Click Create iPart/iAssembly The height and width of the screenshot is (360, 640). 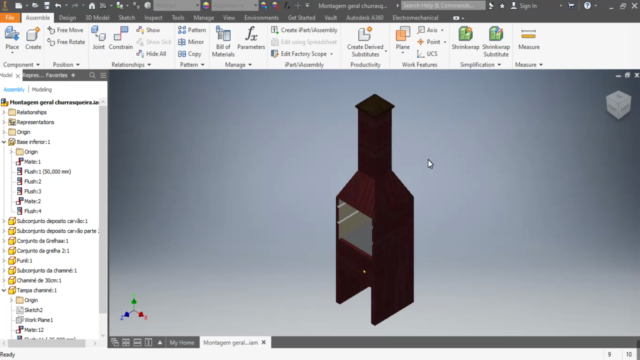pyautogui.click(x=304, y=30)
